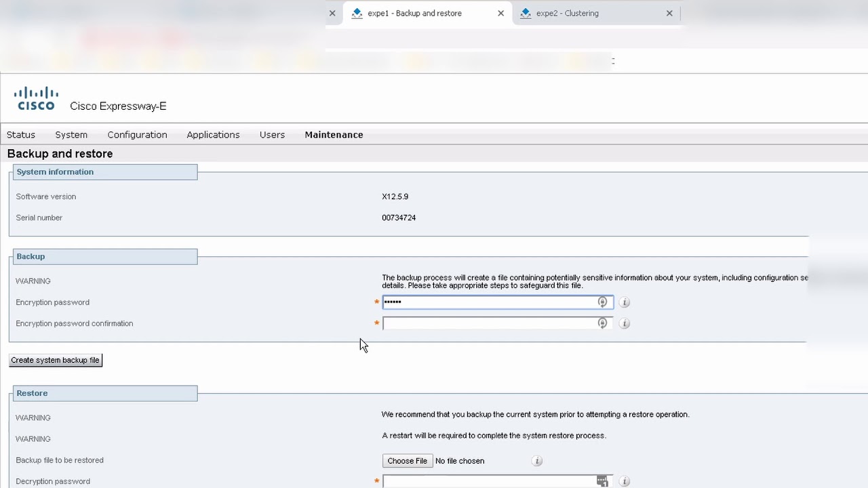Image resolution: width=868 pixels, height=488 pixels.
Task: Click info icon next to No file chosen
Action: (x=537, y=461)
